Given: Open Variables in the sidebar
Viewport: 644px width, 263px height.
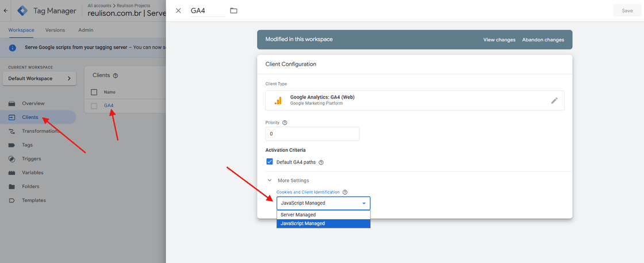Looking at the screenshot, I should (x=32, y=173).
